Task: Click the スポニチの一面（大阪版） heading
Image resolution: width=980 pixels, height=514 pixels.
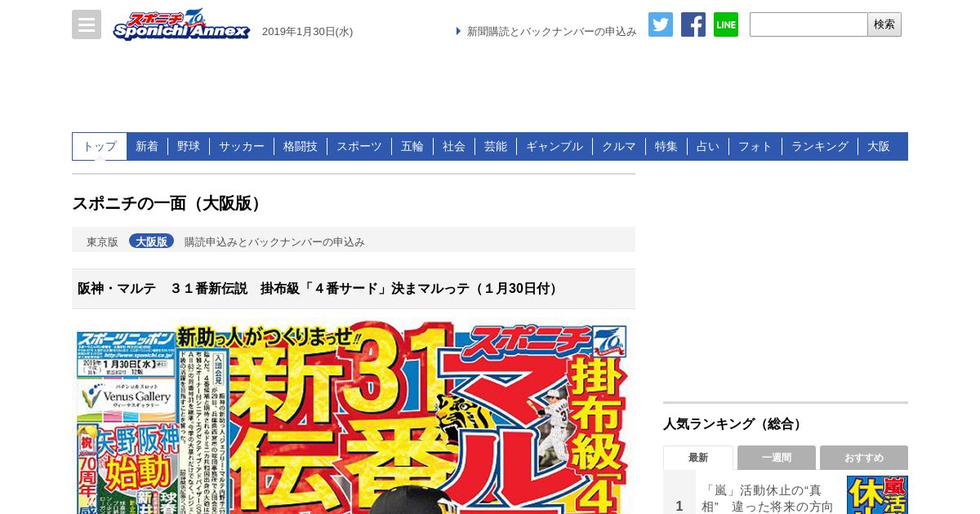Action: pyautogui.click(x=169, y=204)
